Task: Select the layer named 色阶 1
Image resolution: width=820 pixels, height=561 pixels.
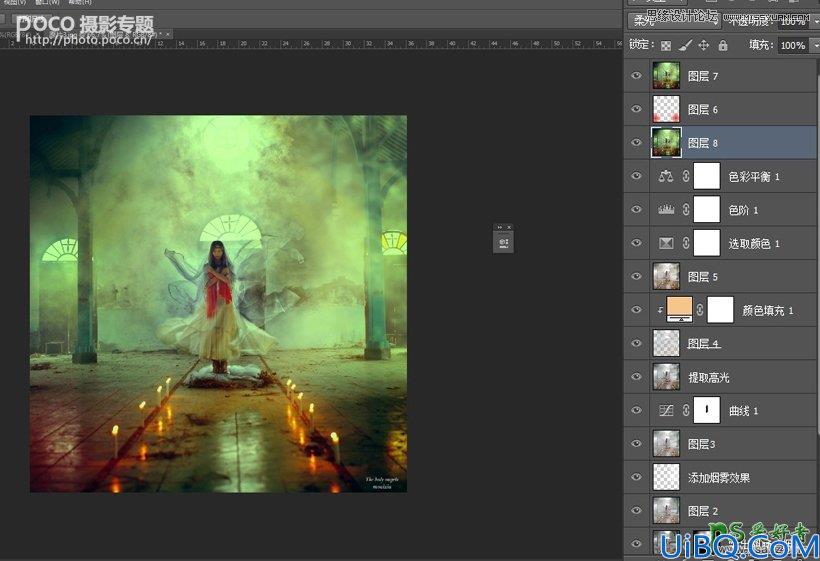Action: point(743,210)
